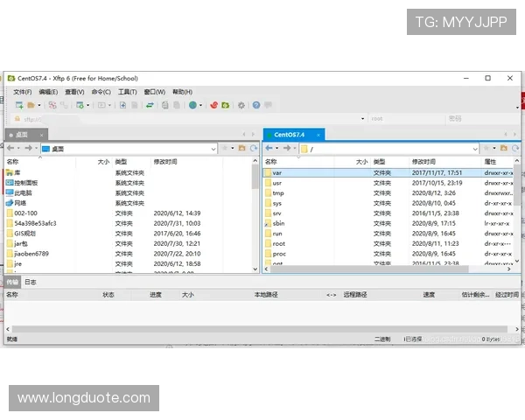The height and width of the screenshot is (420, 525).
Task: Open settings gear icon in toolbar
Action: click(241, 105)
